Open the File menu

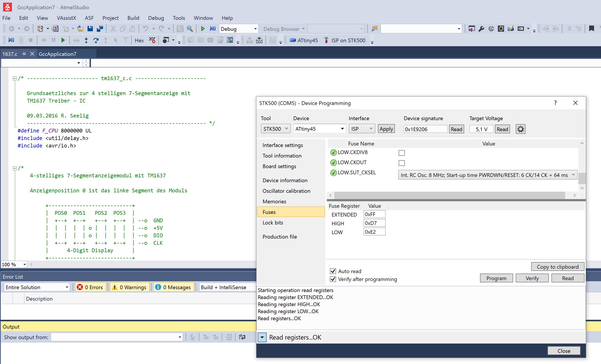pos(6,18)
